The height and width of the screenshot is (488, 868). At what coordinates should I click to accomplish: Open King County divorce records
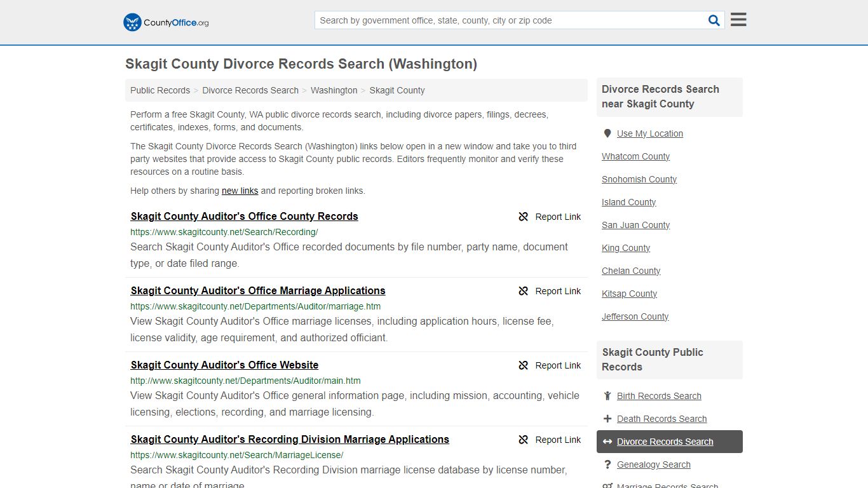point(626,248)
